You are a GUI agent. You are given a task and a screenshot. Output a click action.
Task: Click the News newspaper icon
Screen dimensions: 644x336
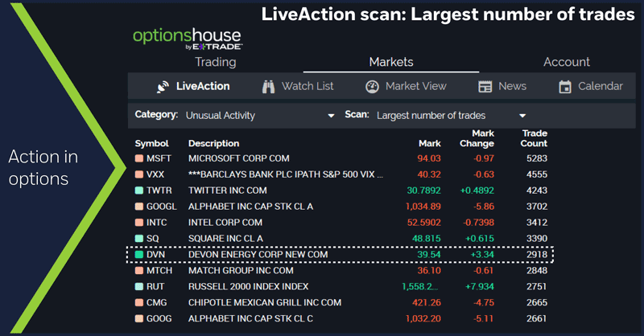pyautogui.click(x=485, y=87)
